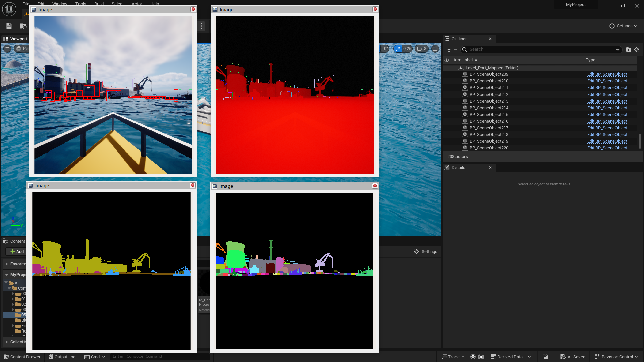Click the save current level icon
The image size is (644, 362).
tap(9, 26)
